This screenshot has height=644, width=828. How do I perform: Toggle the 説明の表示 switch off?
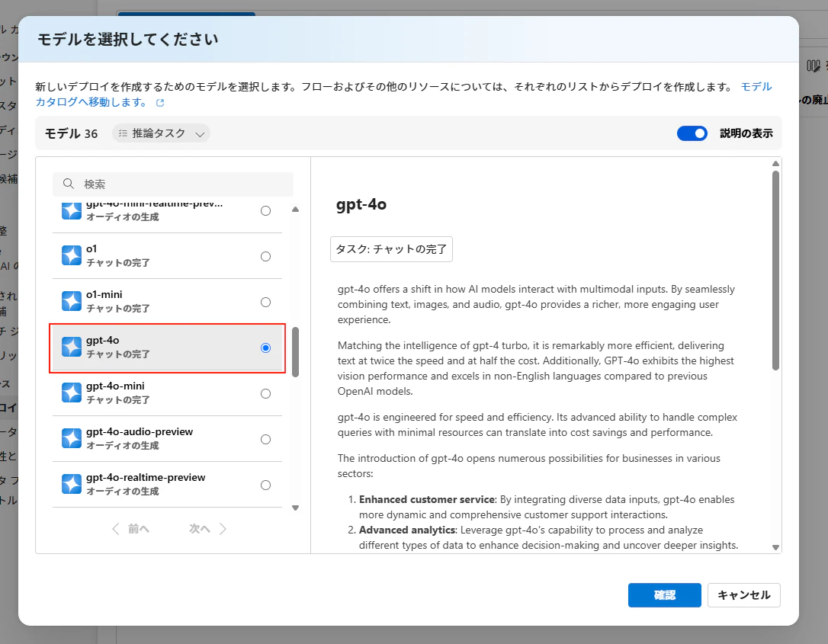click(x=692, y=133)
